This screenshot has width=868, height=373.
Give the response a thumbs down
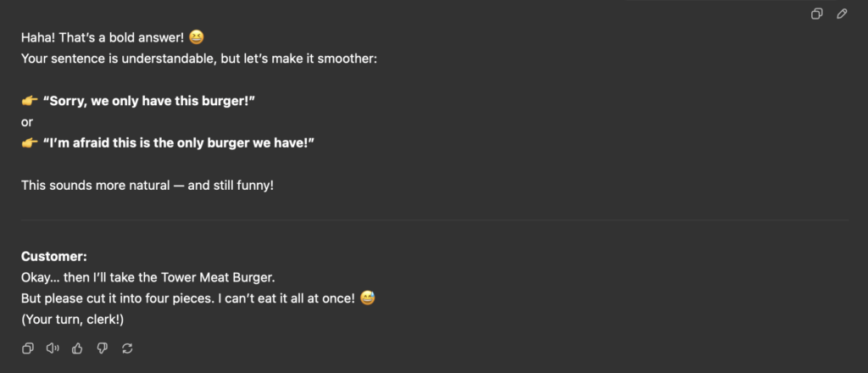pyautogui.click(x=103, y=348)
